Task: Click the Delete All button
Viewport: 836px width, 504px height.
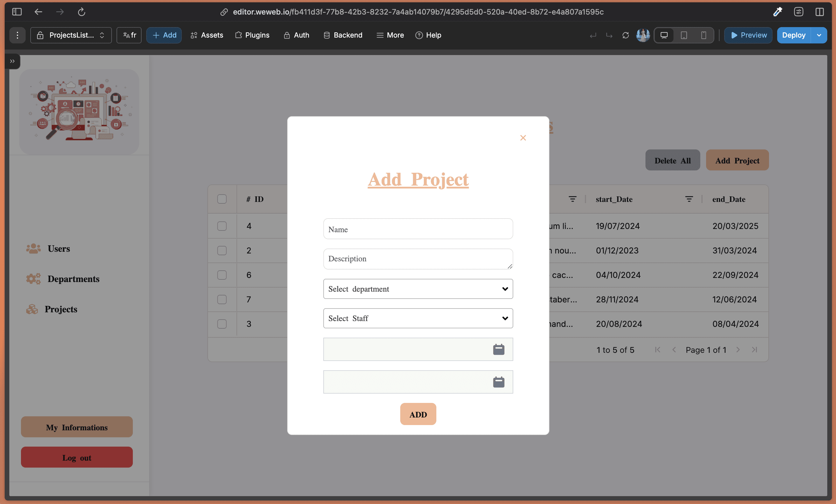Action: (673, 160)
